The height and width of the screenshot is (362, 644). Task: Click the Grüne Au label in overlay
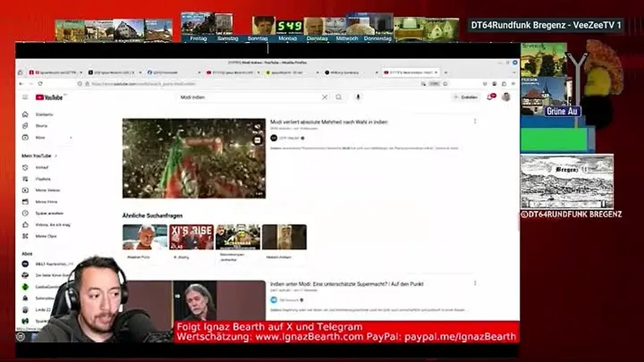562,111
